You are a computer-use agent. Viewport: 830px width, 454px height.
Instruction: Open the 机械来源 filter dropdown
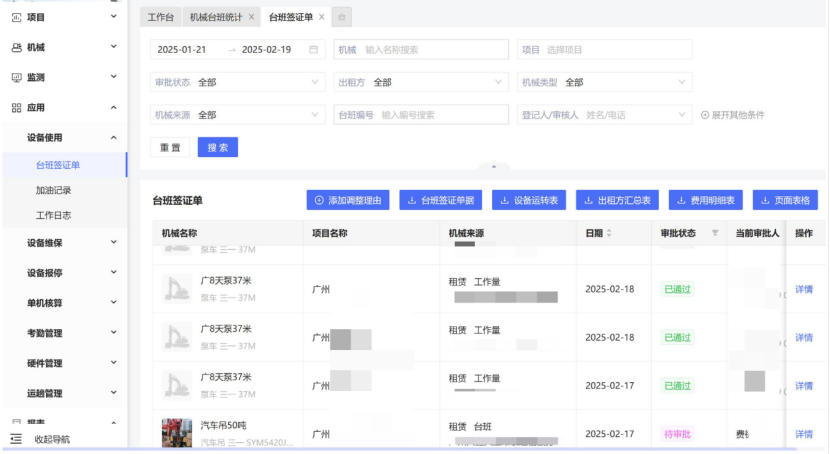click(x=238, y=115)
